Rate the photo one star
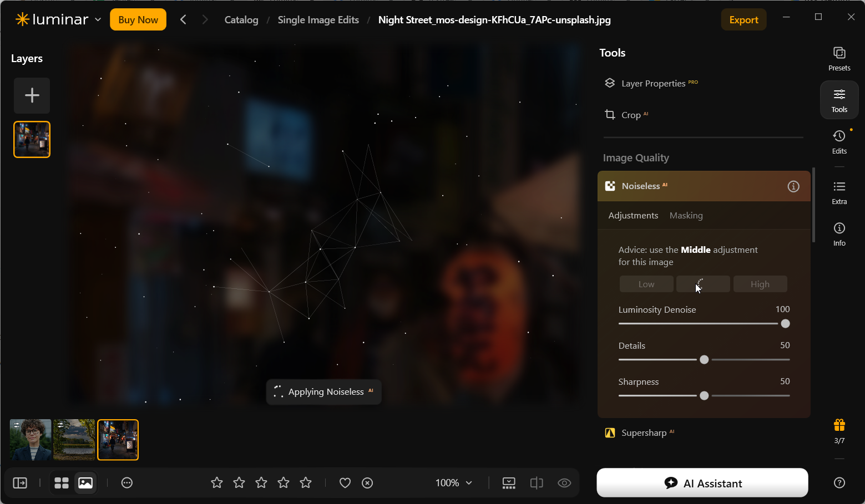 (x=217, y=483)
